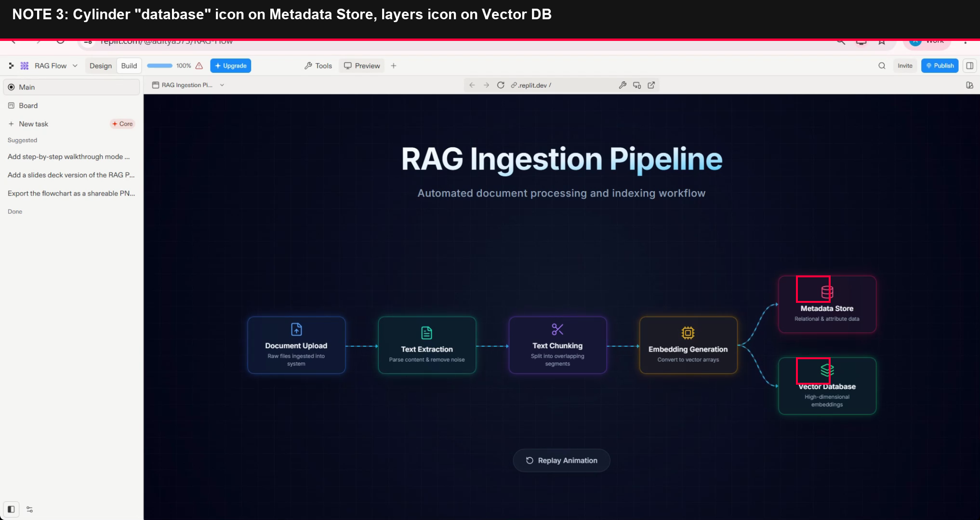Viewport: 980px width, 520px height.
Task: Select the Metadata Store node
Action: [827, 304]
